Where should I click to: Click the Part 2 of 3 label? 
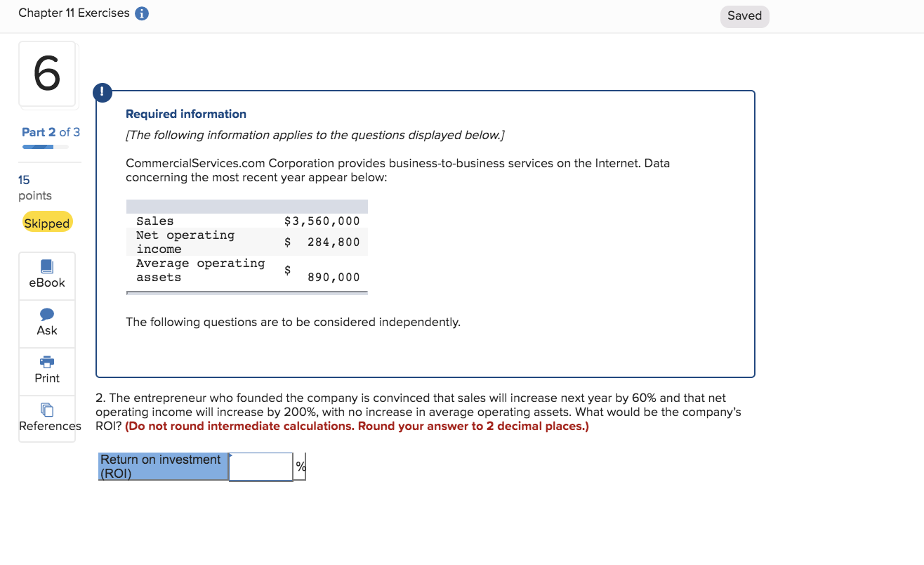51,132
